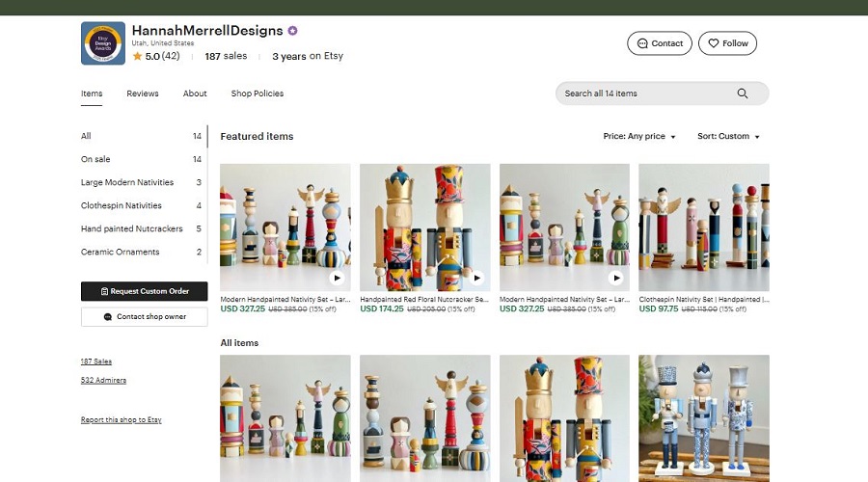
Task: Play video on first featured nativity set
Action: pos(337,278)
